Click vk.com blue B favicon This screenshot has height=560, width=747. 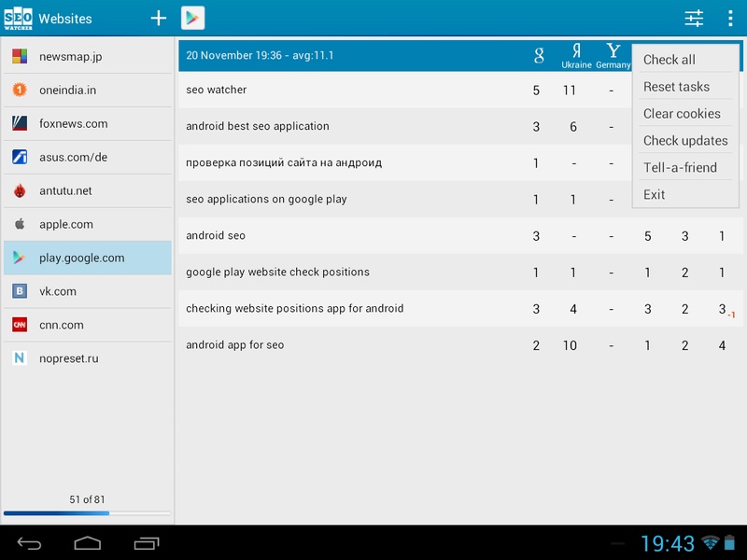[x=20, y=291]
